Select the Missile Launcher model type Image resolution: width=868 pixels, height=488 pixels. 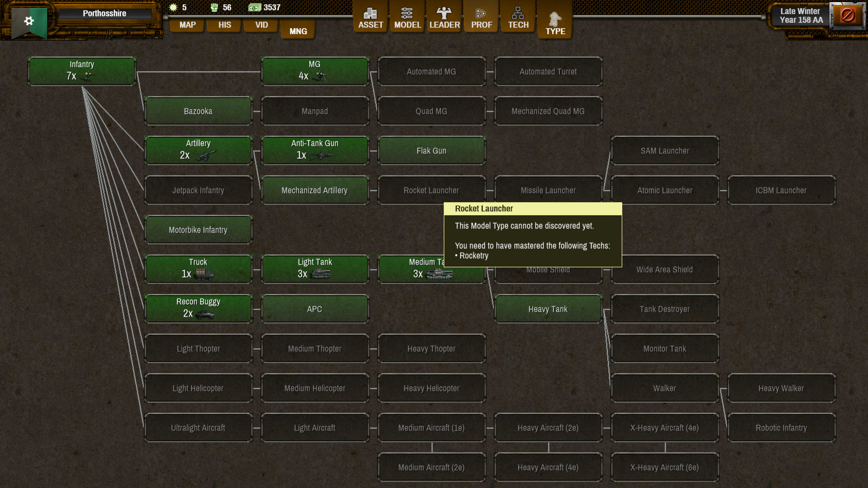click(x=548, y=190)
